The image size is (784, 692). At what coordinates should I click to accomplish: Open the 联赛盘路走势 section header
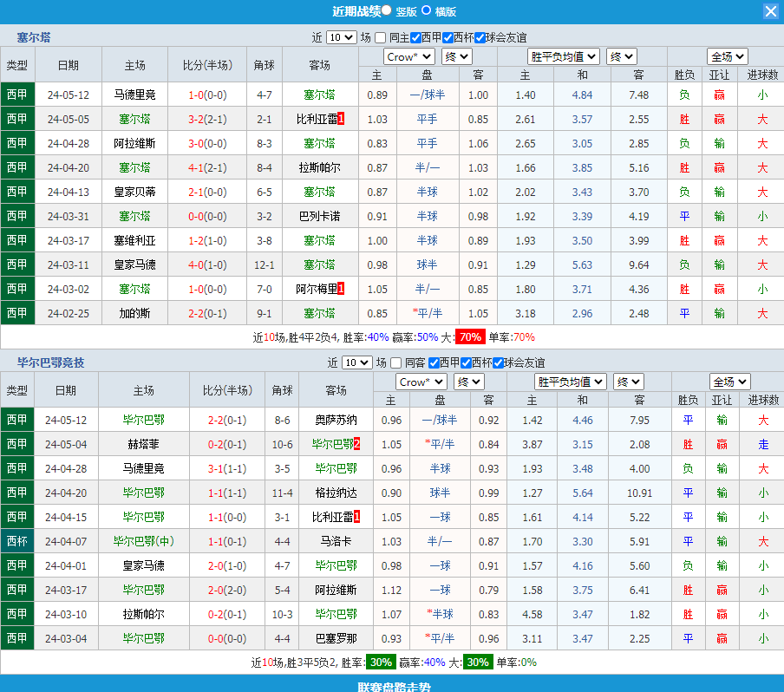[392, 686]
